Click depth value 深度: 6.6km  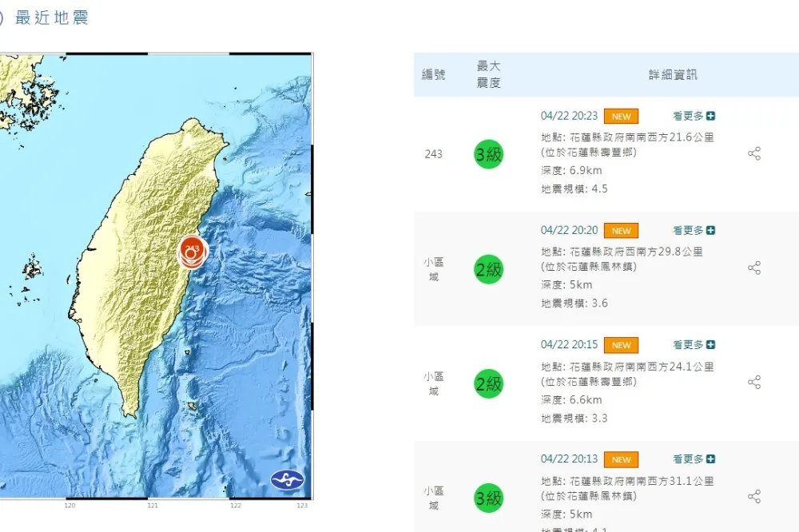[571, 400]
